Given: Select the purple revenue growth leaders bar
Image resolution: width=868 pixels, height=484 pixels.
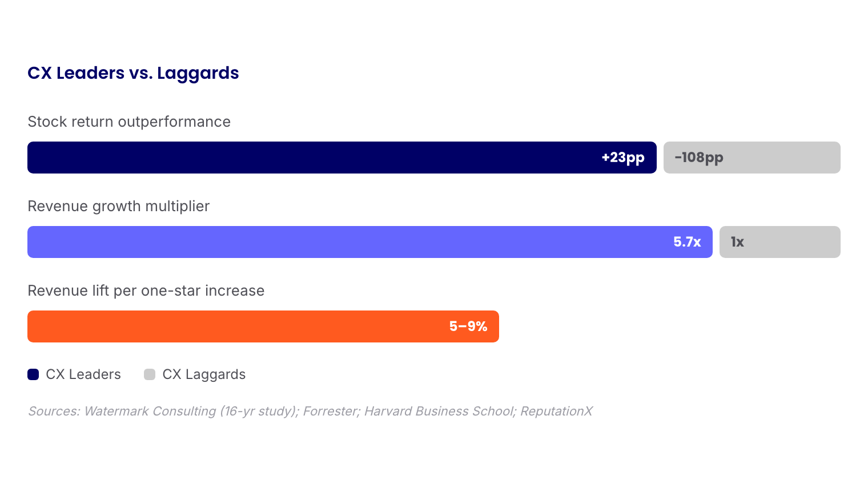Looking at the screenshot, I should (343, 242).
